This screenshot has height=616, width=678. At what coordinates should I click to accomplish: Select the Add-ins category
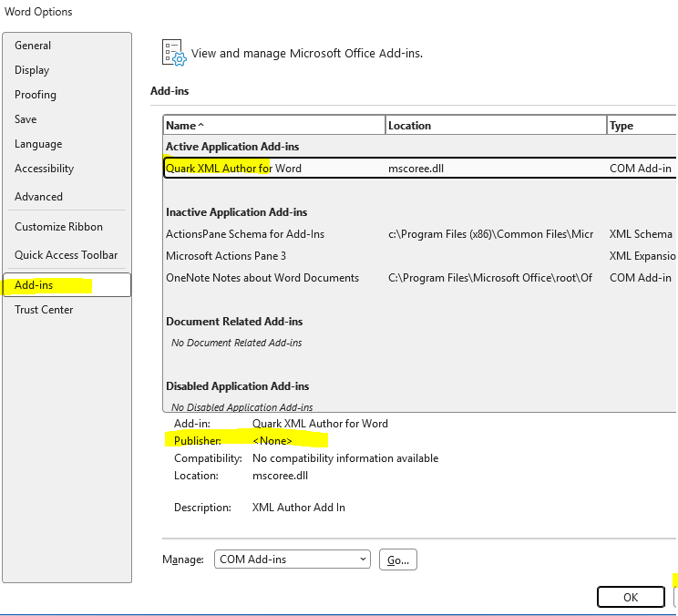pyautogui.click(x=67, y=285)
